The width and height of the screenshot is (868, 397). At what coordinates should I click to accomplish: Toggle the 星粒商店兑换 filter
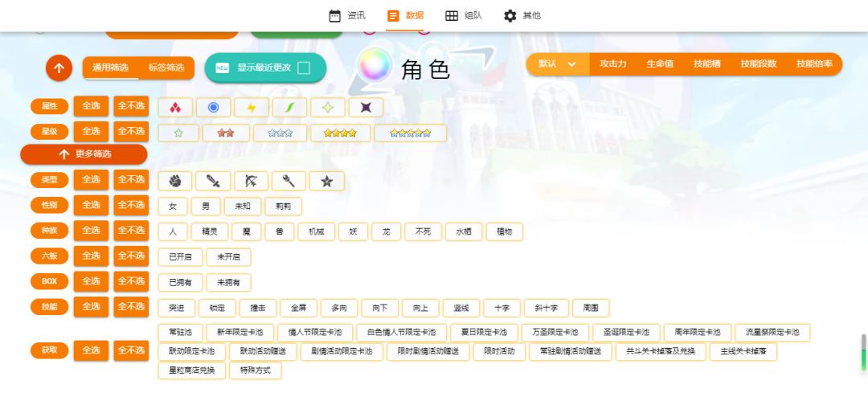(192, 370)
